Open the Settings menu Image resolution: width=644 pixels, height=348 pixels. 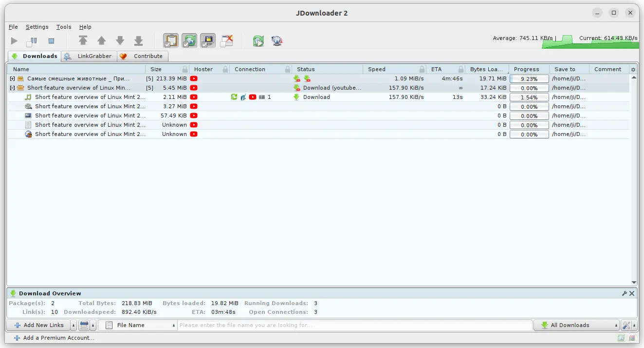(37, 27)
